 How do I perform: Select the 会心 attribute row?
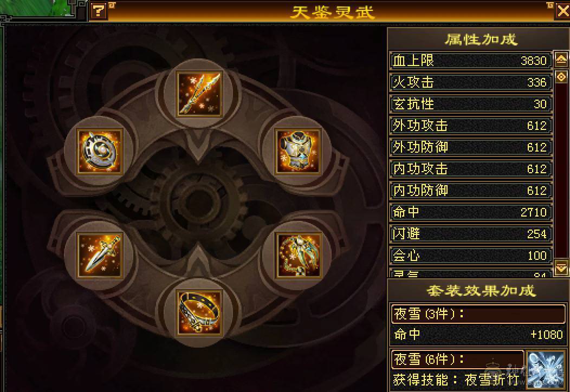(x=471, y=256)
